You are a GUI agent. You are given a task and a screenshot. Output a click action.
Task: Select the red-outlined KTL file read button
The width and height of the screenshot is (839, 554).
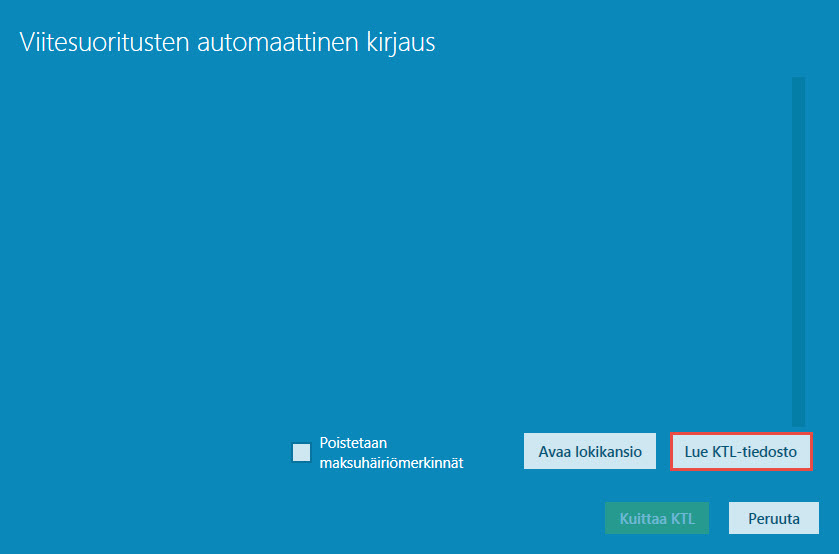tap(740, 451)
